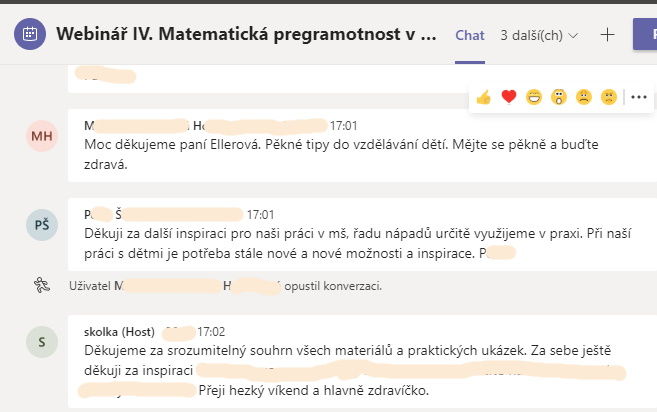657x412 pixels.
Task: Click the S avatar of skolka
Action: coord(42,342)
